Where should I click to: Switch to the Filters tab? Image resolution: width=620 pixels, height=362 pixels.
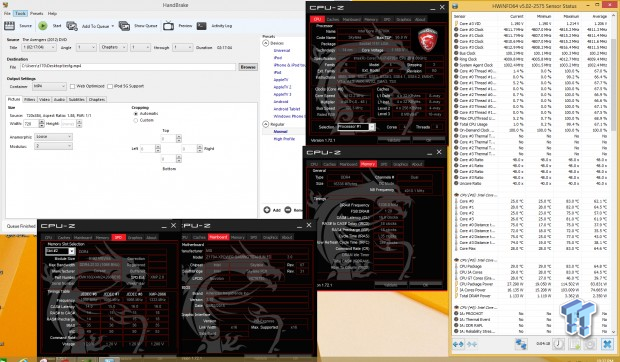pyautogui.click(x=30, y=100)
